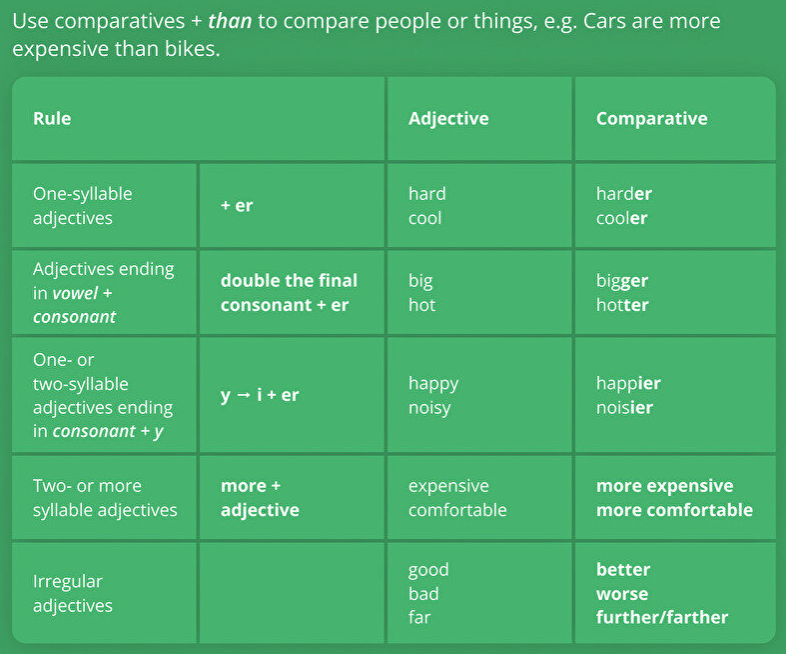Viewport: 786px width, 654px height.
Task: Click the "Comparative" column header
Action: [651, 118]
